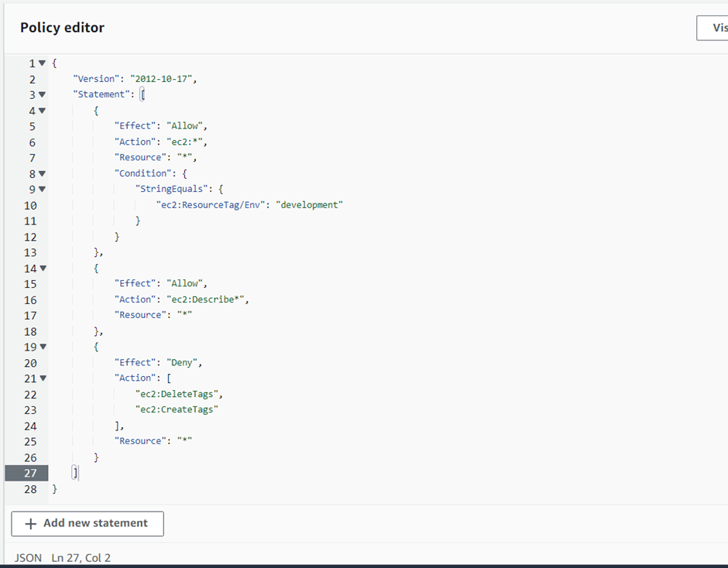This screenshot has width=728, height=568.
Task: Collapse the StringEquals block at line 9
Action: point(41,189)
